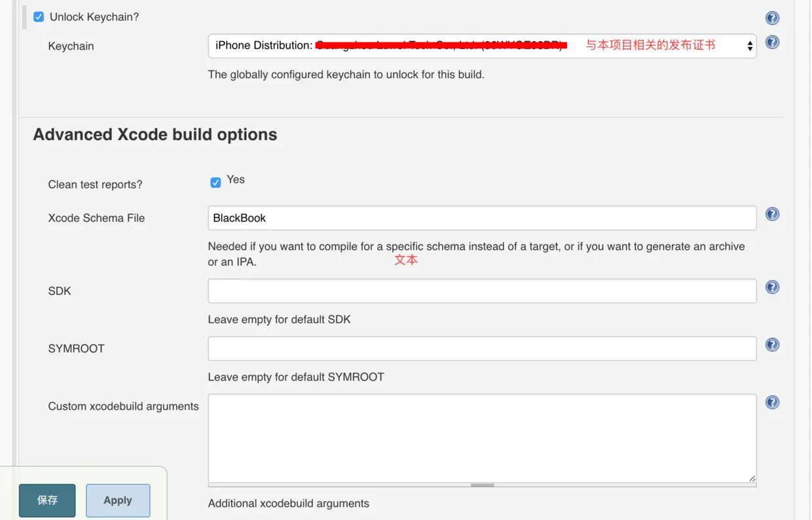
Task: Uncheck the Clean test reports checkbox
Action: (x=215, y=183)
